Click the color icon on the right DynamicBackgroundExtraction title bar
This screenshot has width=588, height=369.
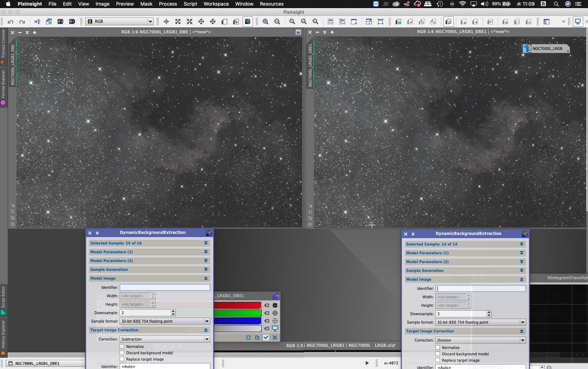[x=524, y=234]
